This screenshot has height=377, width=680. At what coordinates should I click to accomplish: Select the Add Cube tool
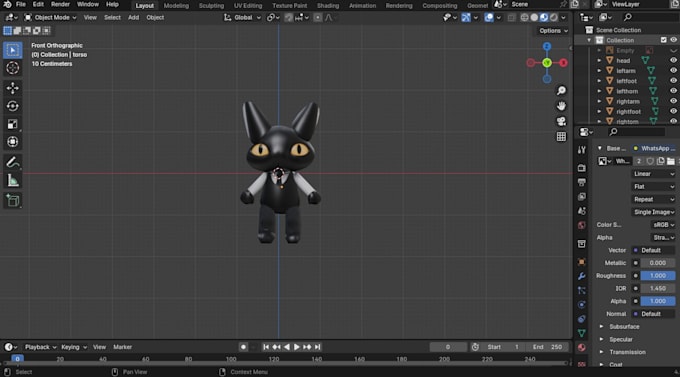(x=13, y=200)
